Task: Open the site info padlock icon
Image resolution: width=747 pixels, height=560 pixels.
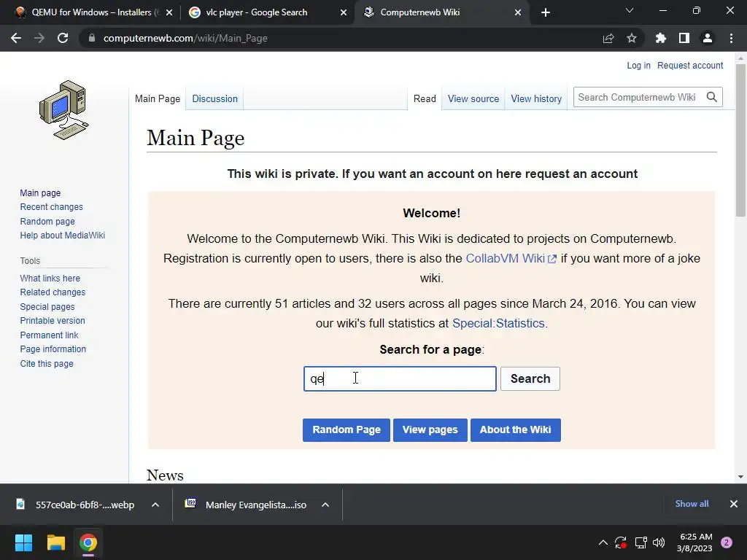Action: pyautogui.click(x=91, y=38)
